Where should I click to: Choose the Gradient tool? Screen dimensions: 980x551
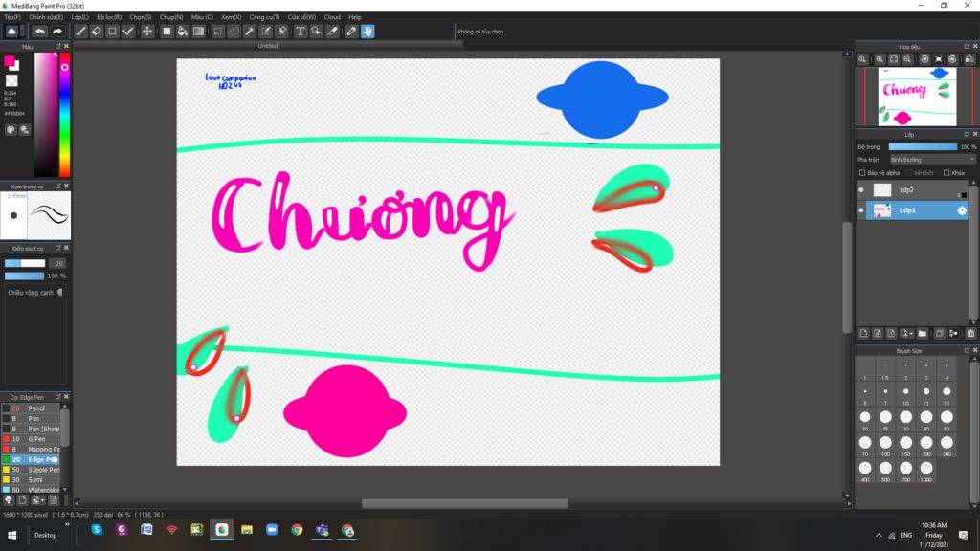click(199, 32)
